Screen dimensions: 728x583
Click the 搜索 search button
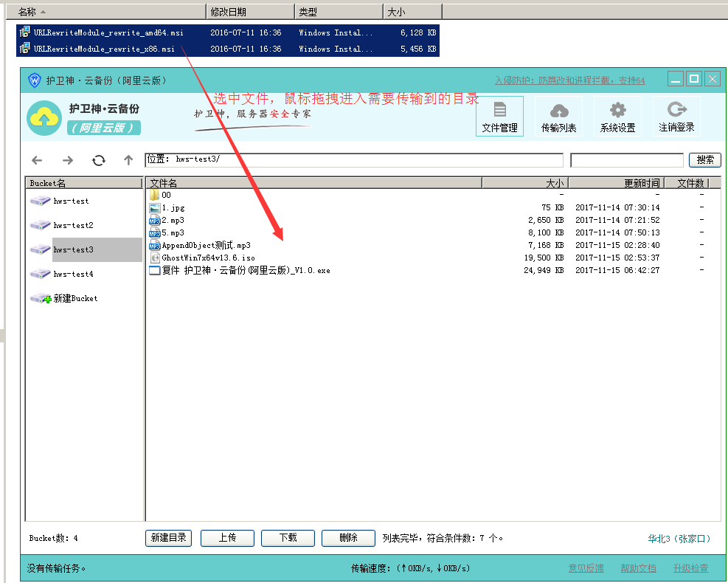click(x=705, y=160)
